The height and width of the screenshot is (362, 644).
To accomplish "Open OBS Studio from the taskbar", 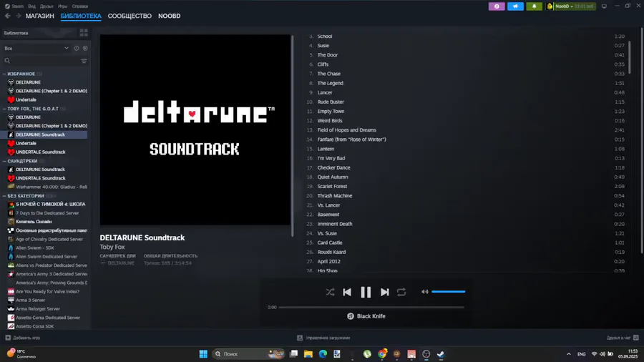I will click(x=426, y=354).
